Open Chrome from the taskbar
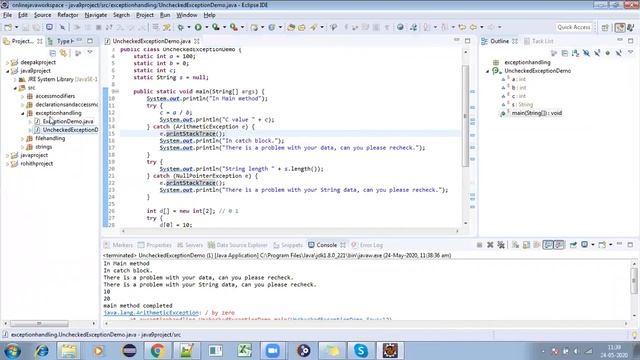 point(158,351)
